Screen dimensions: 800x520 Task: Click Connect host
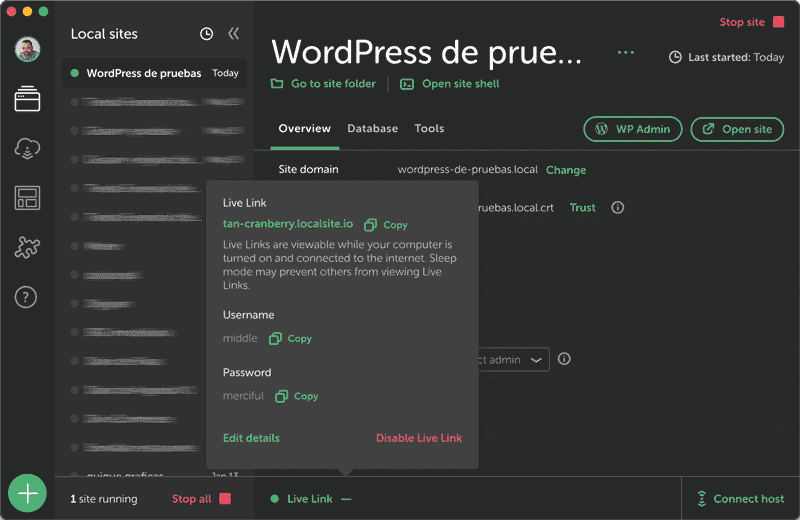(740, 499)
